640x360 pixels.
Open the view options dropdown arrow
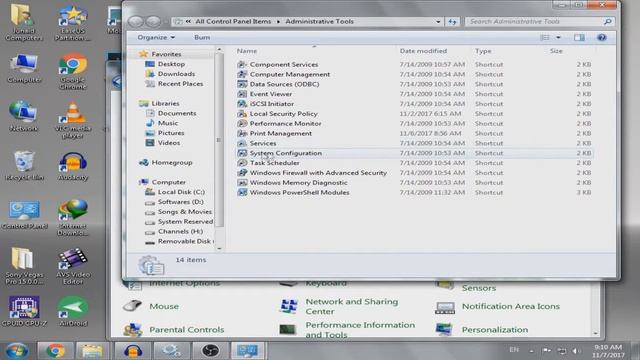tap(558, 38)
